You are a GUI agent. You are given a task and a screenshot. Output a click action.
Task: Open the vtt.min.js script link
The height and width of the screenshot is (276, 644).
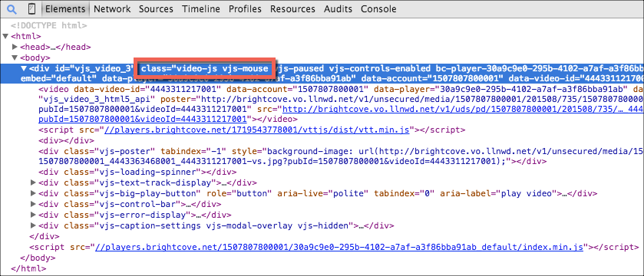[257, 130]
